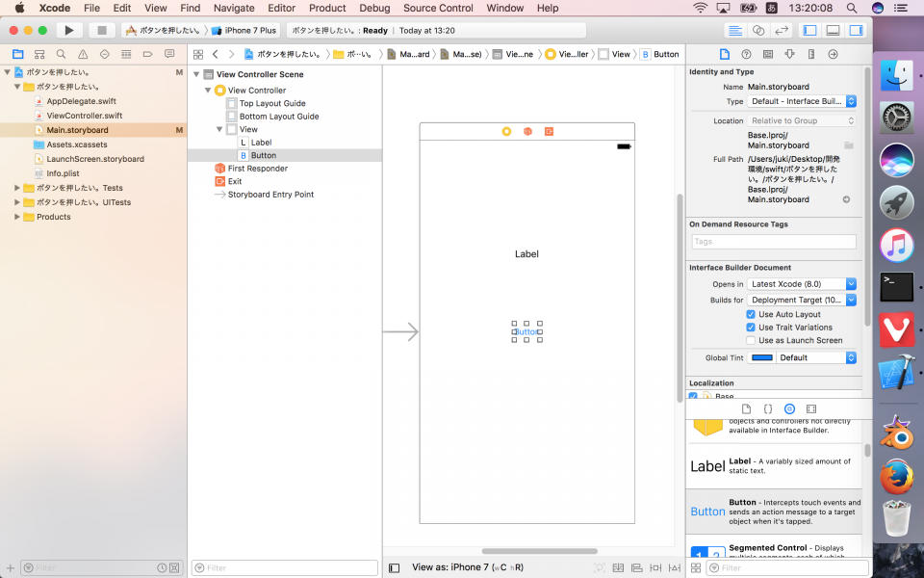Show the Size inspector

[x=811, y=54]
